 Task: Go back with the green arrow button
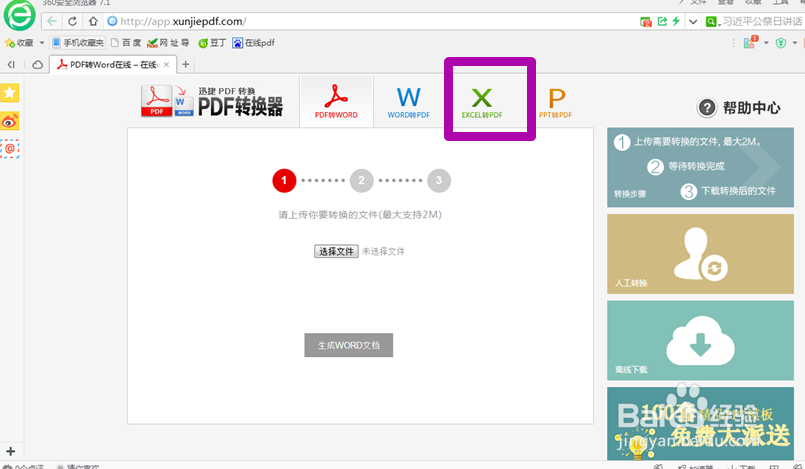pos(52,22)
